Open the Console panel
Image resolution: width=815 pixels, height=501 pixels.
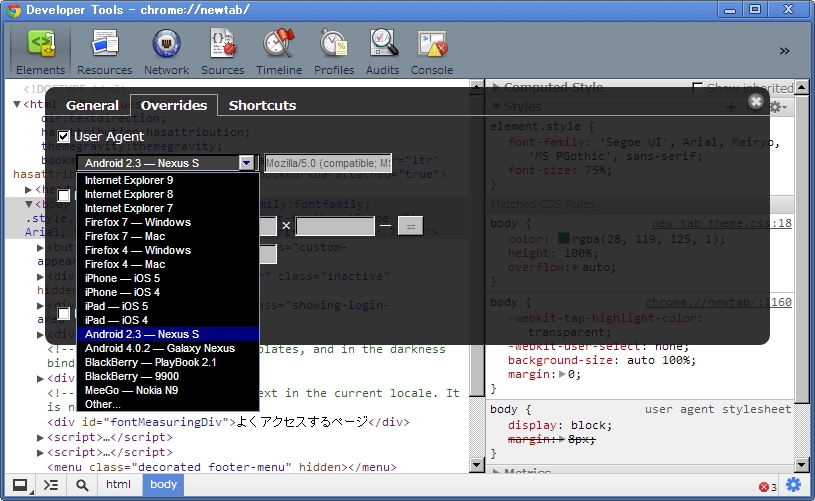(432, 51)
